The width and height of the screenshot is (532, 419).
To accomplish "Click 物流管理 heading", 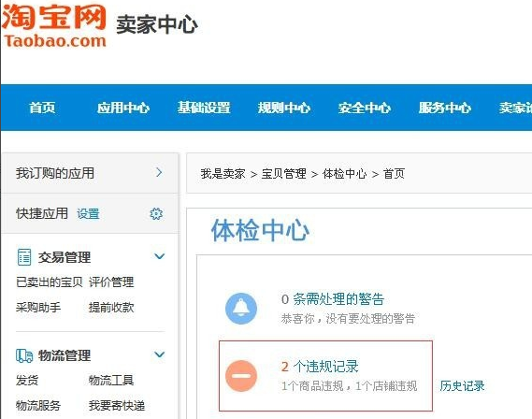I will click(65, 355).
